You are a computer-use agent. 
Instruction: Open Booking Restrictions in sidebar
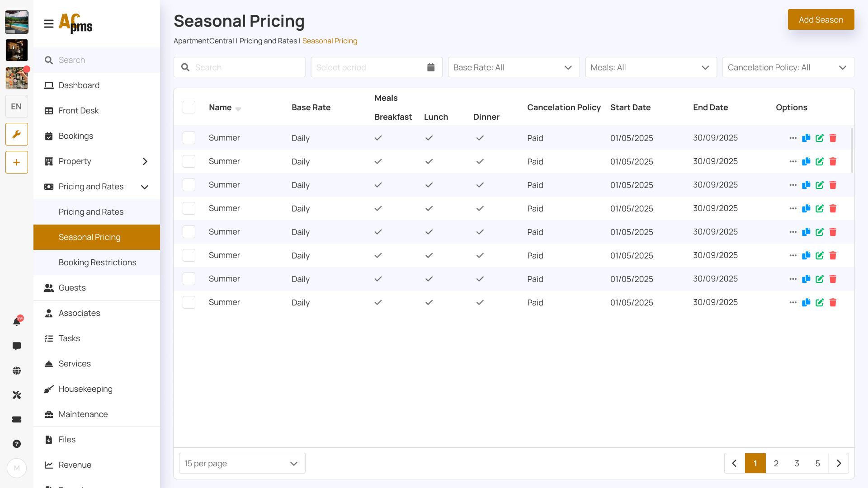point(97,263)
